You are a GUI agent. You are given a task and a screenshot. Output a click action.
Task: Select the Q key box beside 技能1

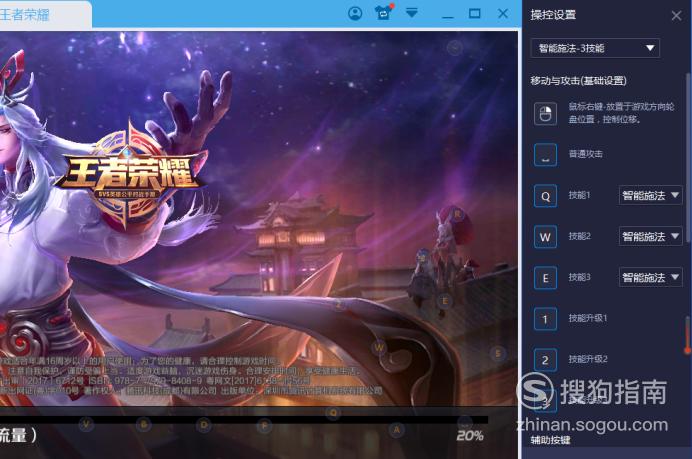pos(545,196)
